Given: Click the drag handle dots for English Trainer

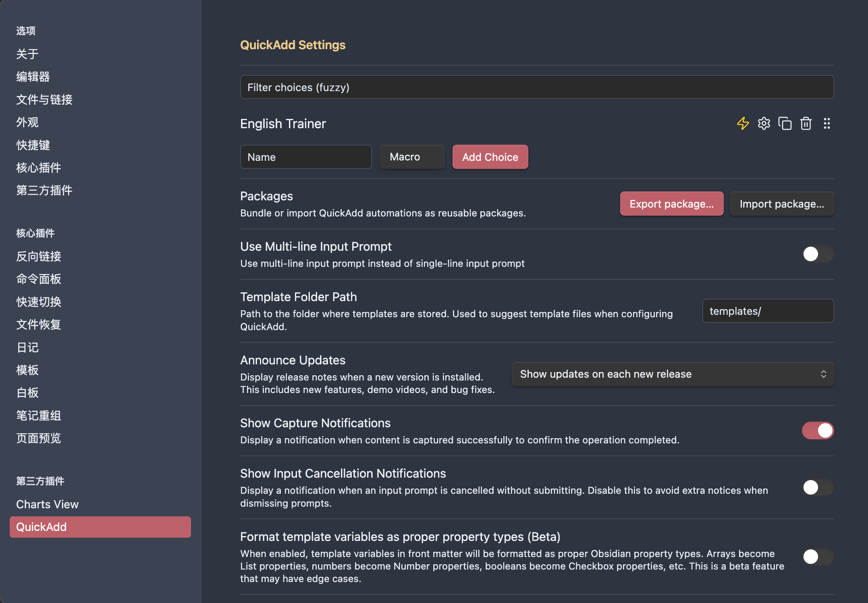Looking at the screenshot, I should pyautogui.click(x=826, y=123).
